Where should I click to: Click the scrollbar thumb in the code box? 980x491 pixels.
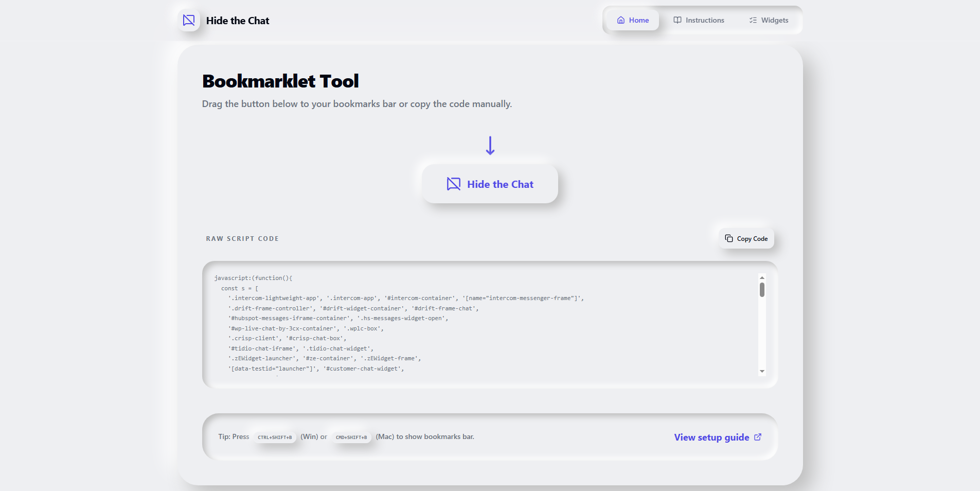[762, 290]
